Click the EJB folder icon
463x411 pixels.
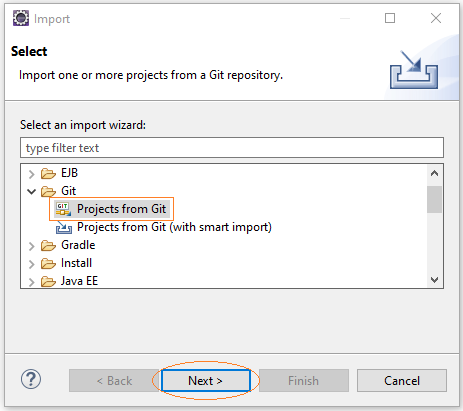click(x=48, y=173)
